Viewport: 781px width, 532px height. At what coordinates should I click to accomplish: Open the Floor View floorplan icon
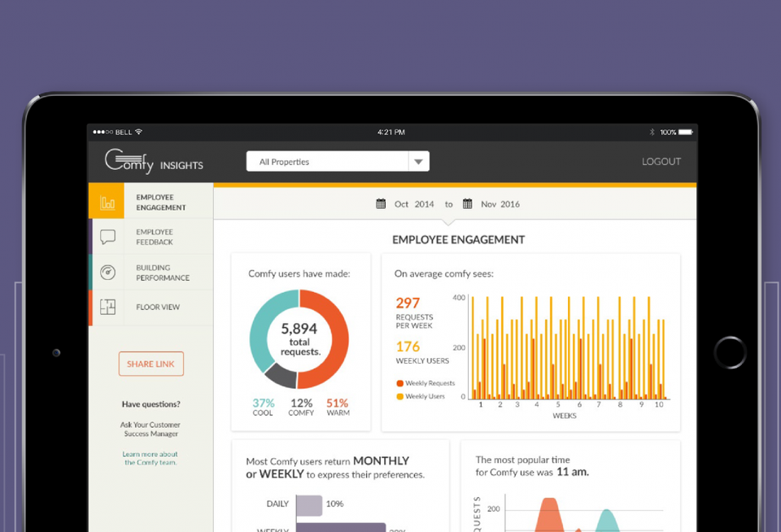coord(107,307)
